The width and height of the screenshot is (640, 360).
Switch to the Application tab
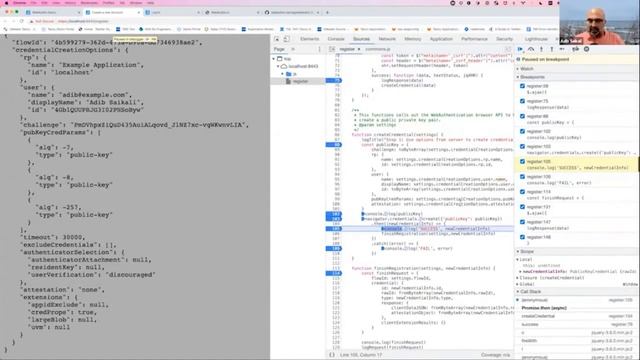(441, 39)
